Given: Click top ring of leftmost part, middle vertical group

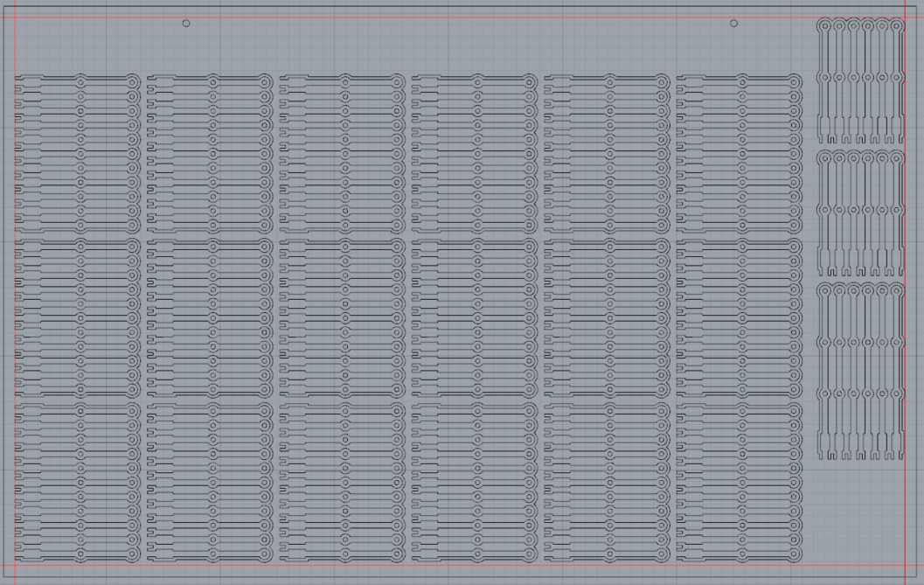Looking at the screenshot, I should [823, 158].
